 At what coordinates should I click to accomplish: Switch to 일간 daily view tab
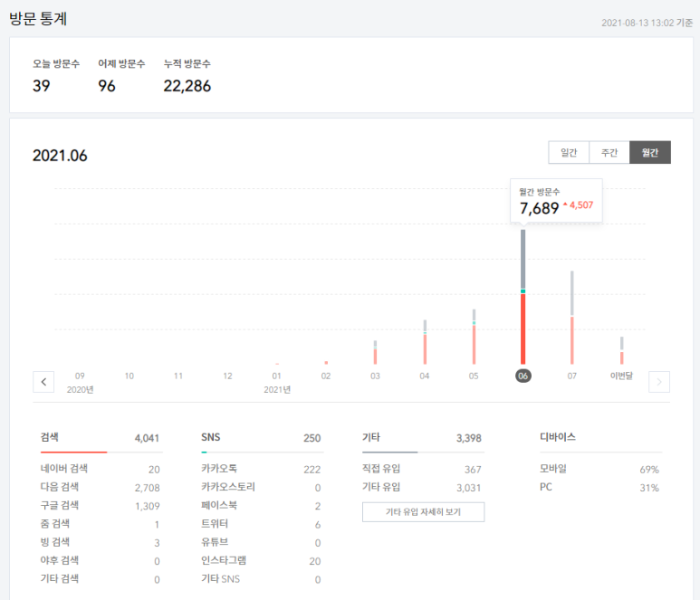pos(569,153)
